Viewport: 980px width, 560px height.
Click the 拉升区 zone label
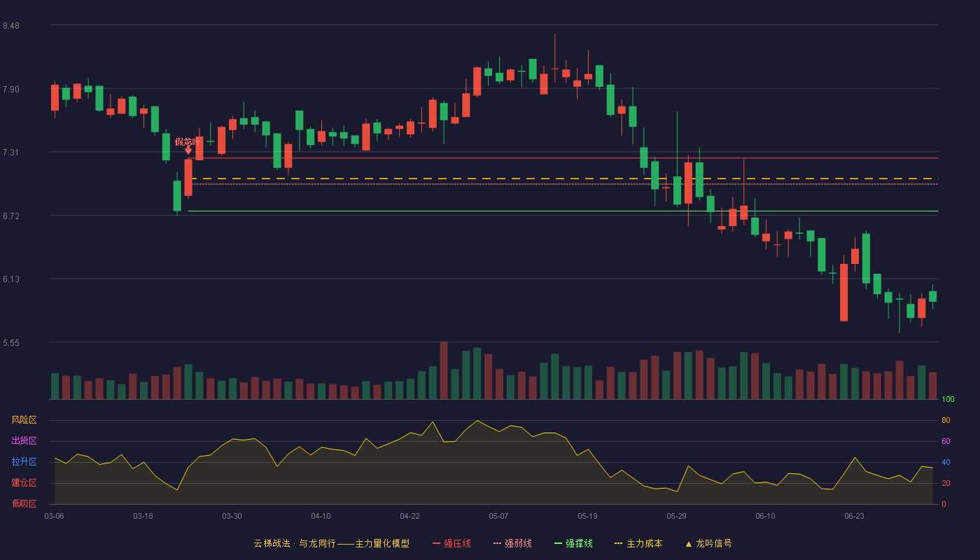tap(24, 462)
